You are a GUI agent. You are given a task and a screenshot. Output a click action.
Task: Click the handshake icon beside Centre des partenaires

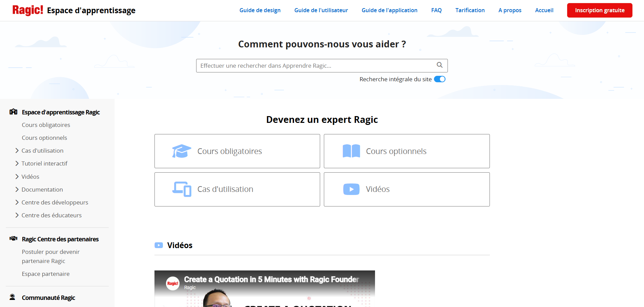pyautogui.click(x=13, y=239)
